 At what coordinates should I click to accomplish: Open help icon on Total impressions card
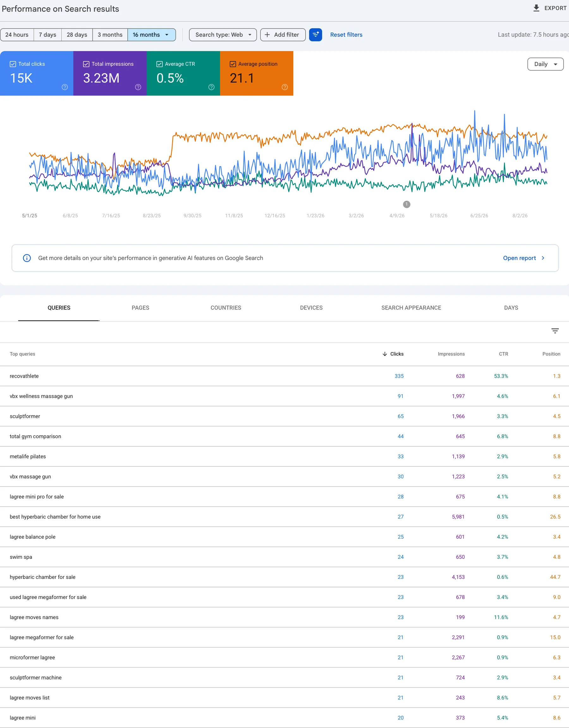[138, 87]
